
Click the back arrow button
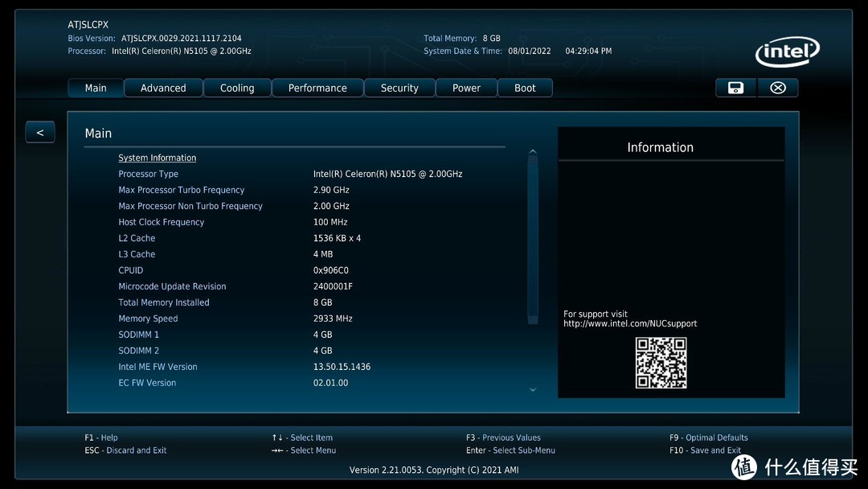40,131
